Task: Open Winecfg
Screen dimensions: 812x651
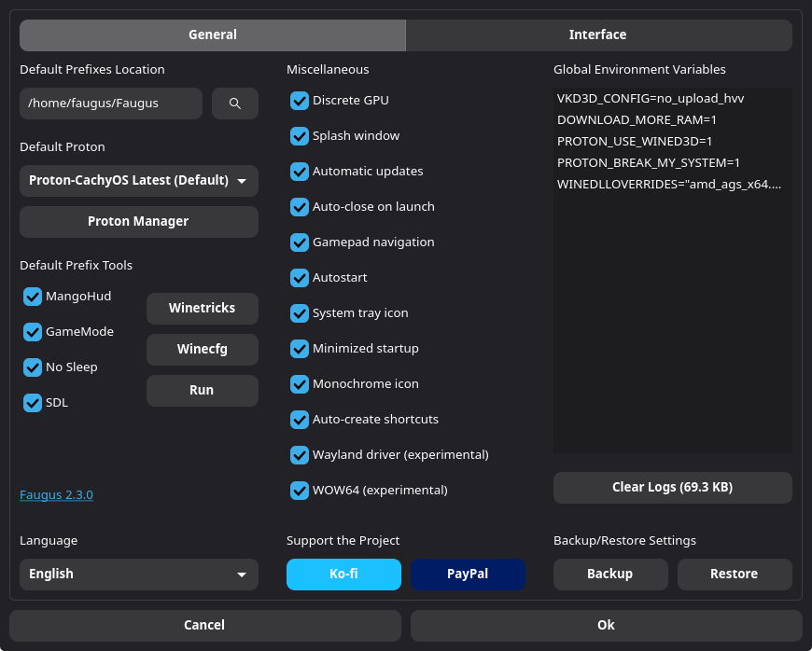Action: pyautogui.click(x=202, y=350)
